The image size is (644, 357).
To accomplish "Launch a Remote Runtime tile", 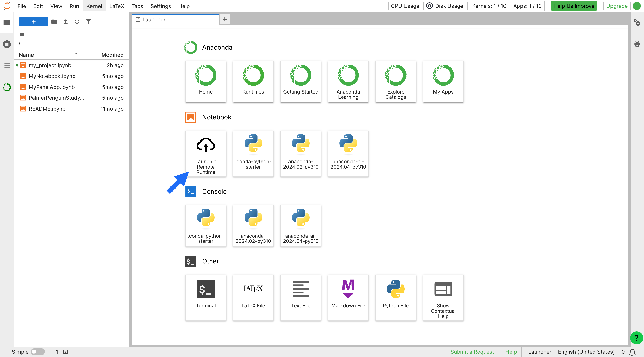I will (x=205, y=154).
